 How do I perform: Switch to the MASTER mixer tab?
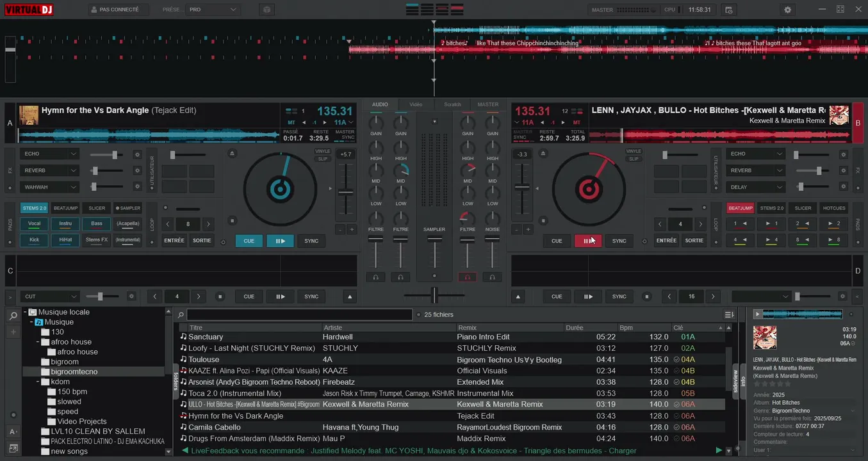point(488,104)
